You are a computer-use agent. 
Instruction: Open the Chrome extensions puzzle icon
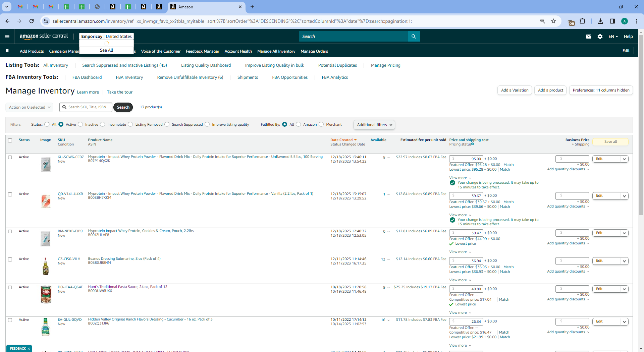pyautogui.click(x=583, y=21)
